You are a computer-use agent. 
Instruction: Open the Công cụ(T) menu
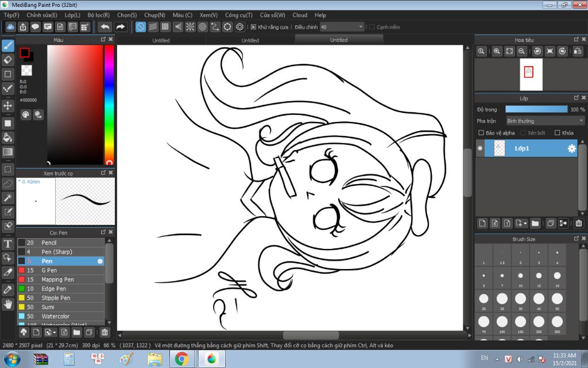tap(238, 15)
